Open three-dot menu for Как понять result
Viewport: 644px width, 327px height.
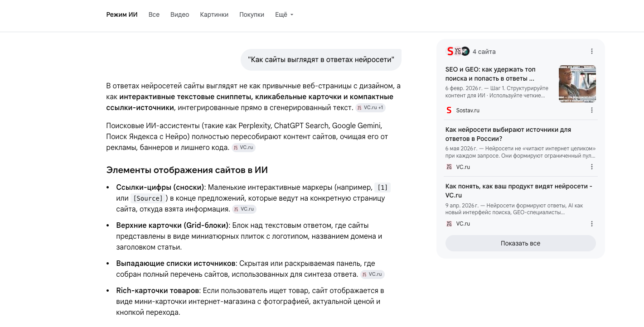pos(592,224)
